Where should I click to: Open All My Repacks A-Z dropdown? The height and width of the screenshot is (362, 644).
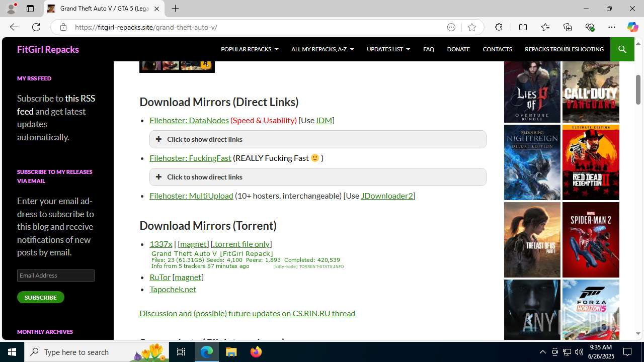323,49
